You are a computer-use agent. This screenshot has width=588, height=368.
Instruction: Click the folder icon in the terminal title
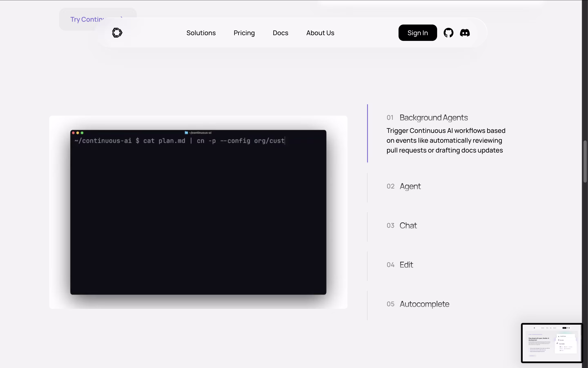coord(186,133)
